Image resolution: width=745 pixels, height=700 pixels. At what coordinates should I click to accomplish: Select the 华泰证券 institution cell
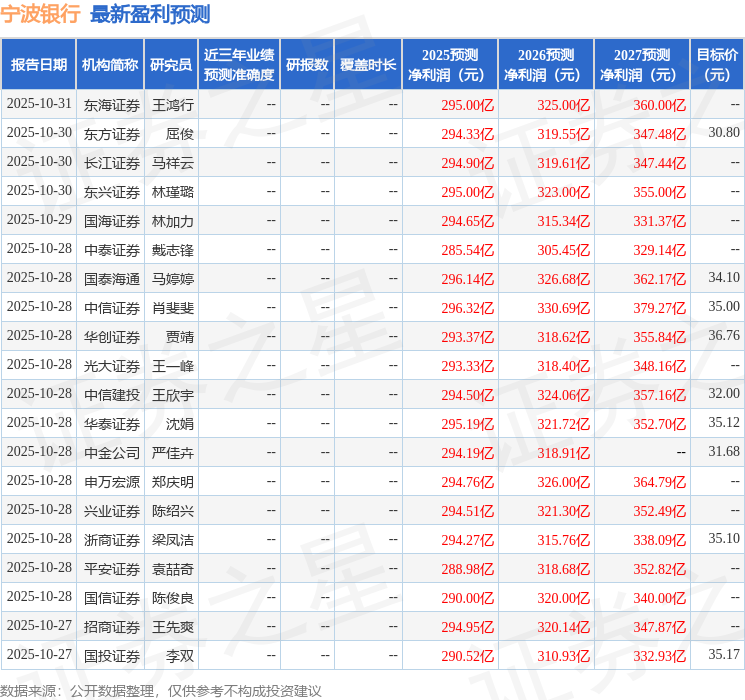(112, 424)
